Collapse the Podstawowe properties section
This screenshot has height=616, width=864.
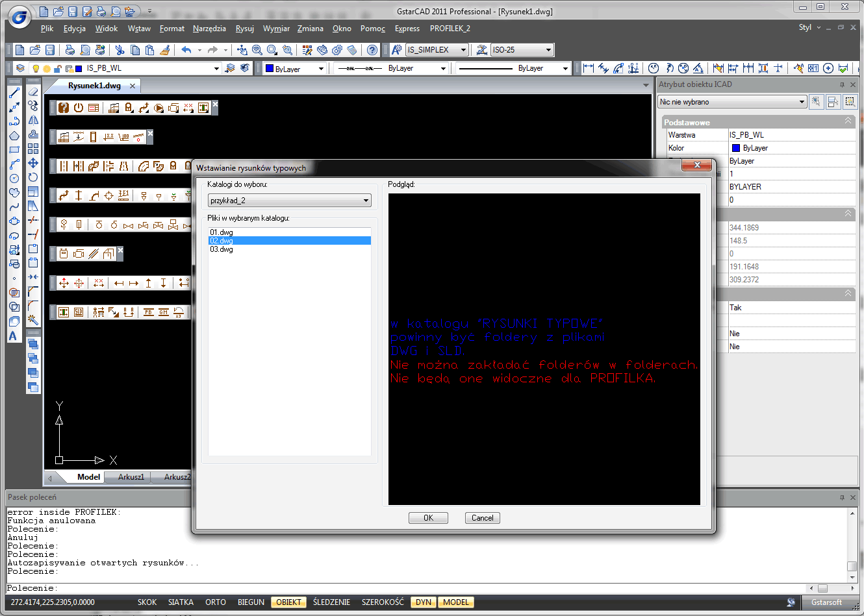[x=848, y=121]
